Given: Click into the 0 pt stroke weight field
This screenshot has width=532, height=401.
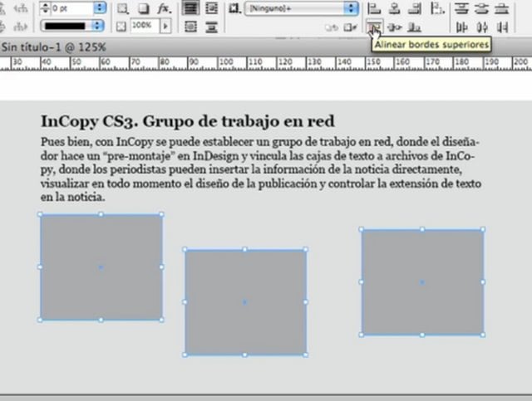Looking at the screenshot, I should click(x=72, y=8).
